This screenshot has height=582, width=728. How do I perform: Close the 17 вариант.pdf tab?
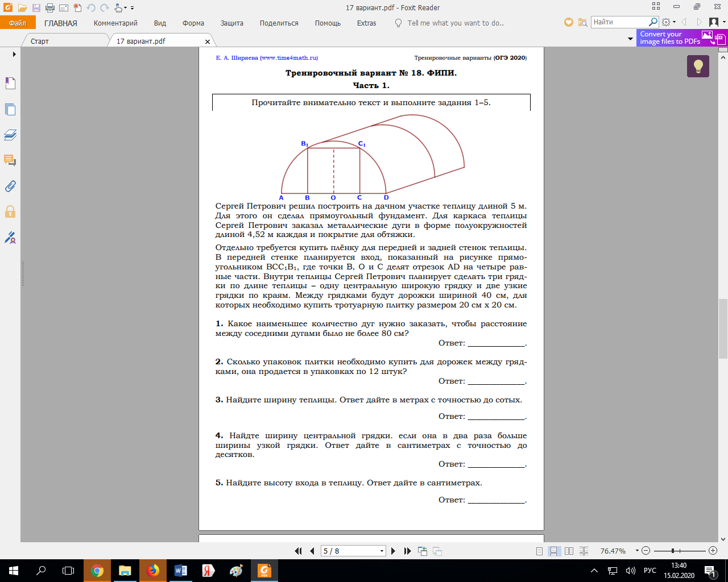[208, 41]
